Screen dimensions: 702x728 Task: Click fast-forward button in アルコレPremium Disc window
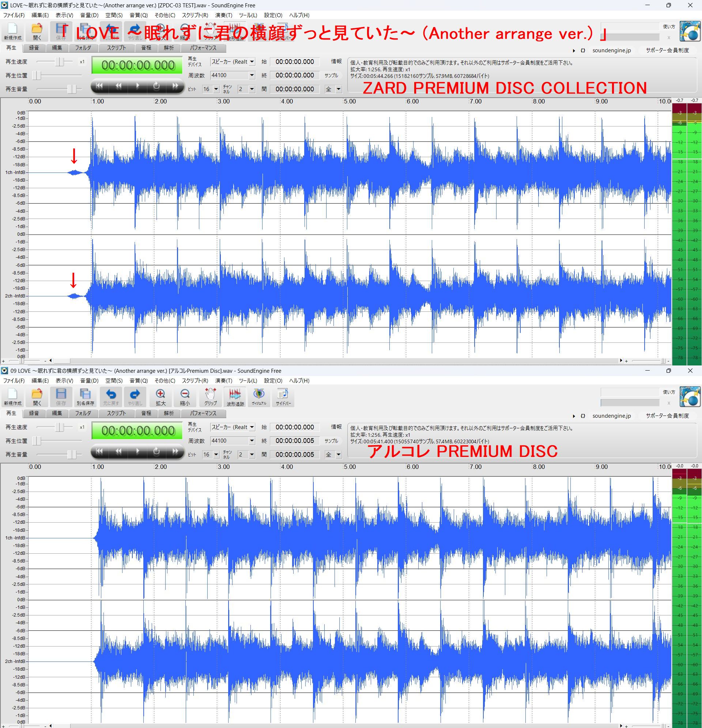175,451
